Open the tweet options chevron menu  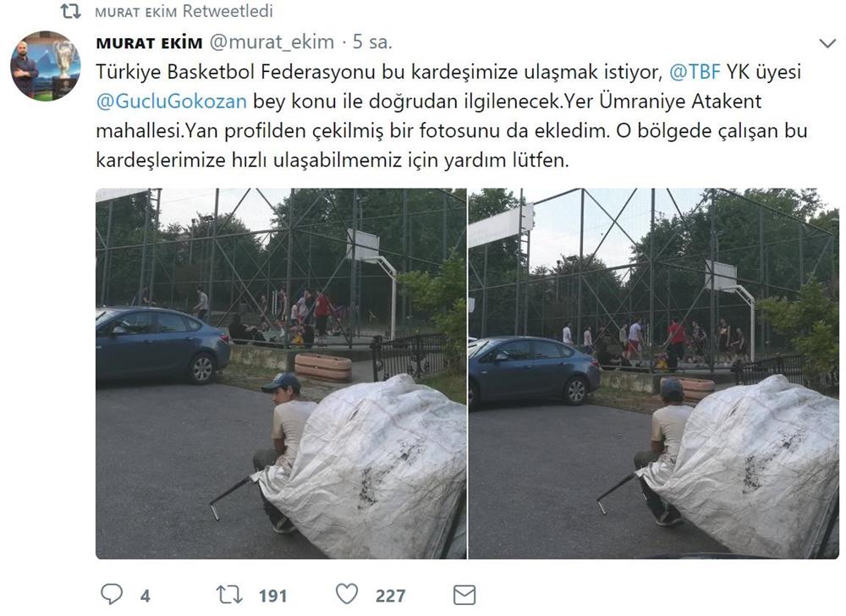click(827, 43)
